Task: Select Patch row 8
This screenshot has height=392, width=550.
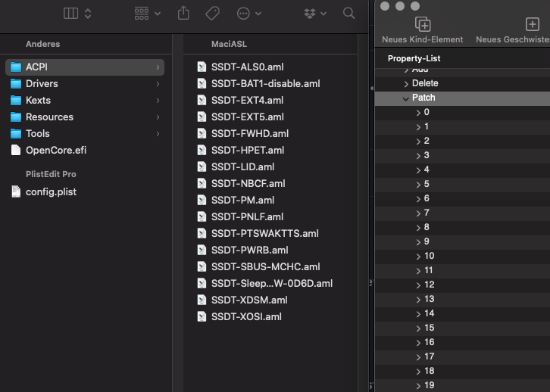Action: [x=462, y=227]
